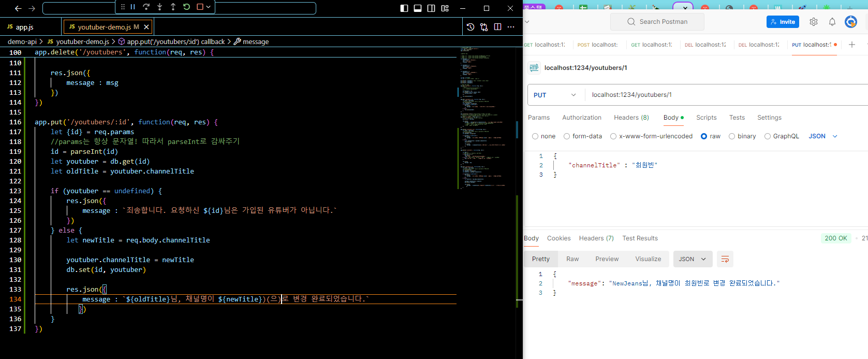Open the app.put callback breadcrumb
868x359 pixels.
[x=171, y=41]
